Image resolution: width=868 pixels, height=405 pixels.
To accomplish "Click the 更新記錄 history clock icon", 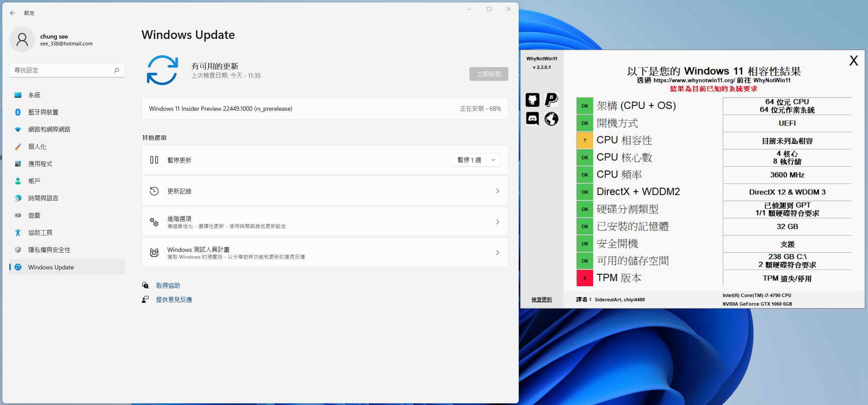I will point(154,191).
